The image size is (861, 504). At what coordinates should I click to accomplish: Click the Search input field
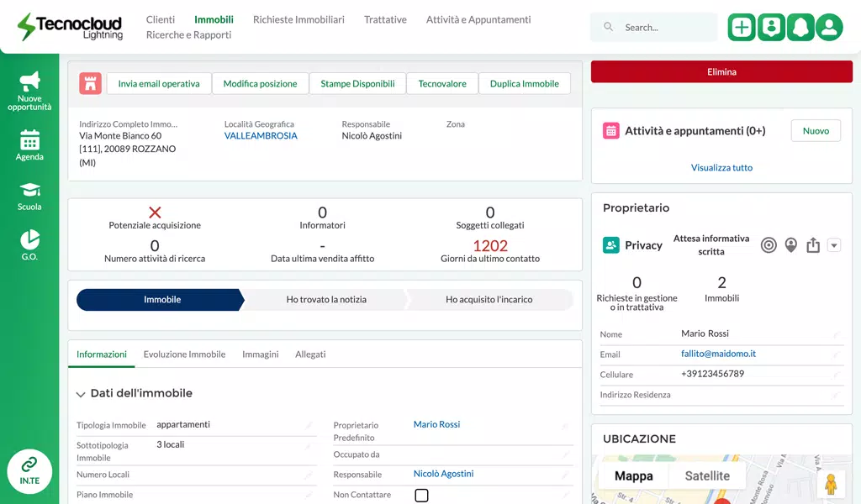[x=653, y=27]
